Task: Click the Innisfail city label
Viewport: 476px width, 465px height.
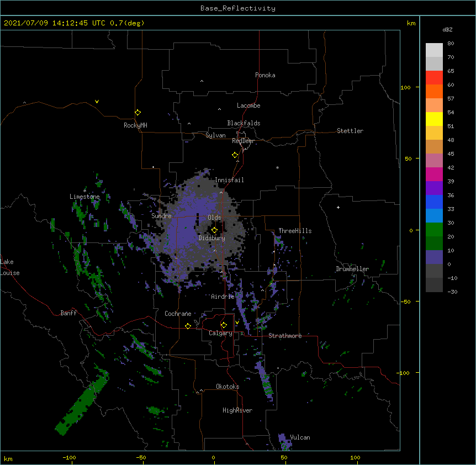Action: point(229,180)
